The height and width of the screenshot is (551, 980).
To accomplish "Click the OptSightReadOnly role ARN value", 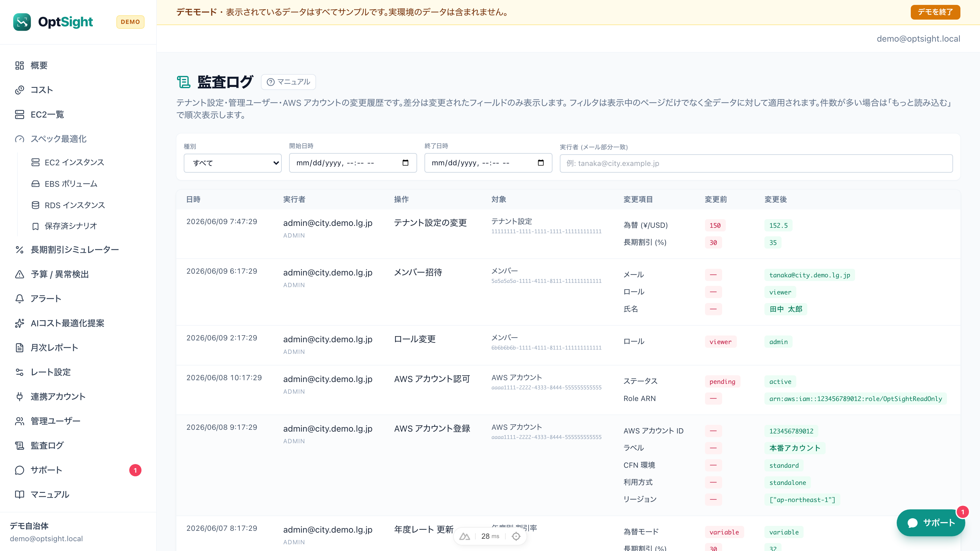I will tap(856, 399).
